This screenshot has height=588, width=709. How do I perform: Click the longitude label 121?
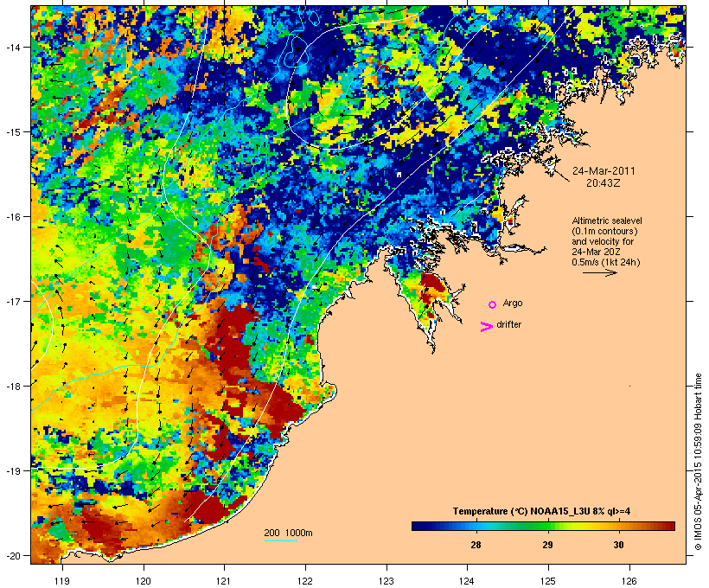(224, 581)
